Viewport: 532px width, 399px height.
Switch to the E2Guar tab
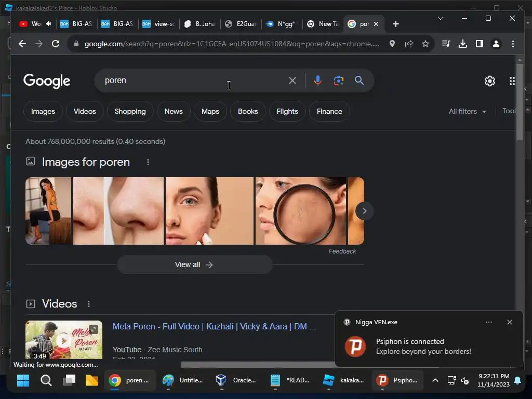(x=241, y=24)
